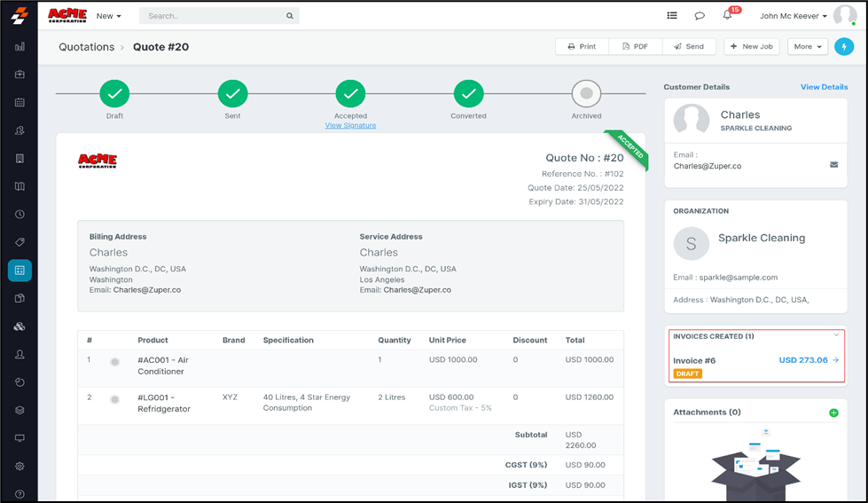
Task: Open the New dropdown menu
Action: coord(108,16)
